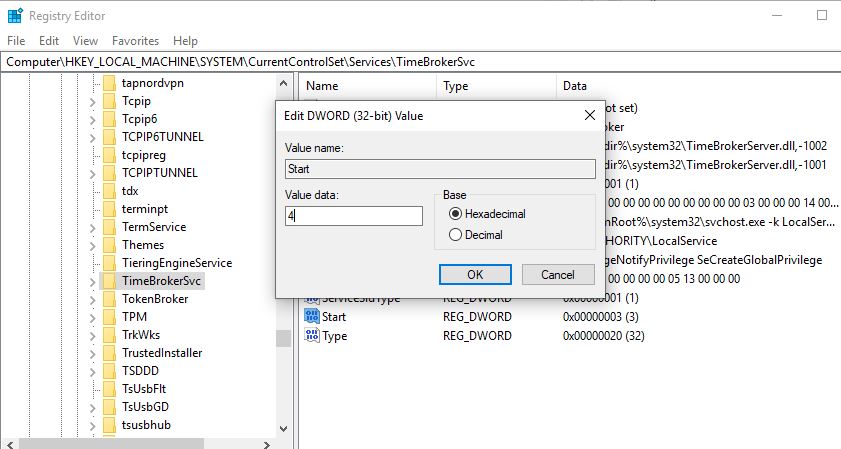Select the Hexadecimal base option
841x449 pixels.
pyautogui.click(x=456, y=214)
